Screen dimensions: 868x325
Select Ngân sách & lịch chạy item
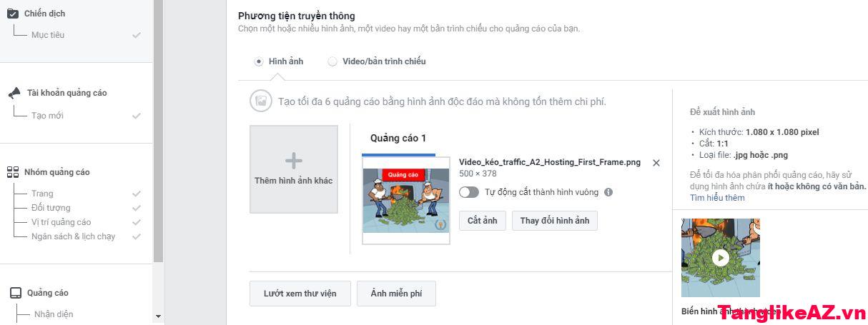(73, 236)
